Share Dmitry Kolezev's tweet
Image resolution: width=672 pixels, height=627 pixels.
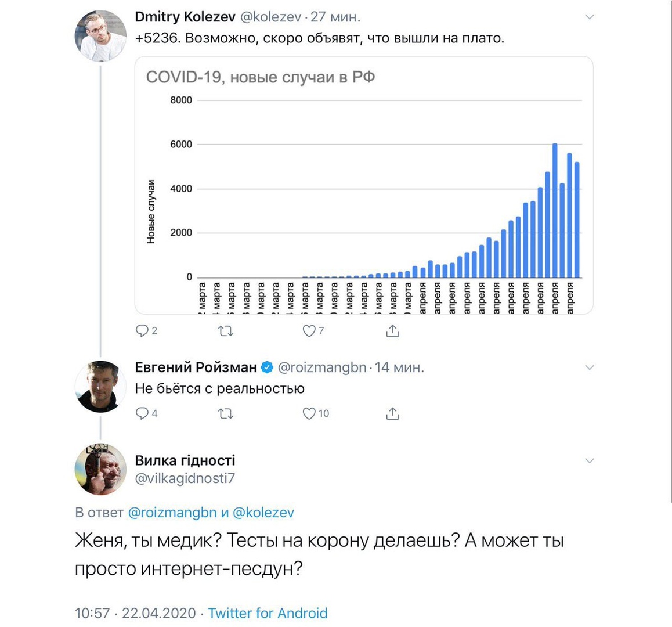[393, 331]
